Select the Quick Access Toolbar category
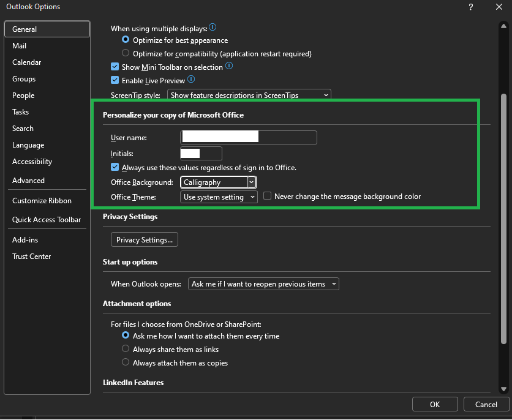The height and width of the screenshot is (420, 512). click(47, 220)
